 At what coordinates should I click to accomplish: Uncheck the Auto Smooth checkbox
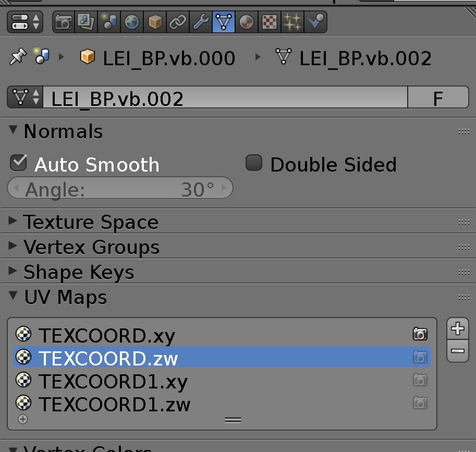pos(18,163)
